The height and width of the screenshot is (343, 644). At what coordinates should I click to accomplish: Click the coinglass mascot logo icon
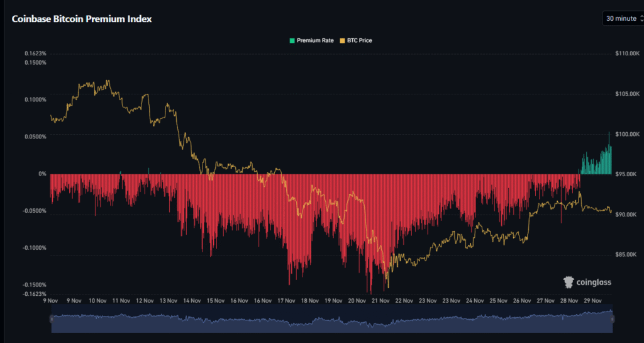[569, 282]
